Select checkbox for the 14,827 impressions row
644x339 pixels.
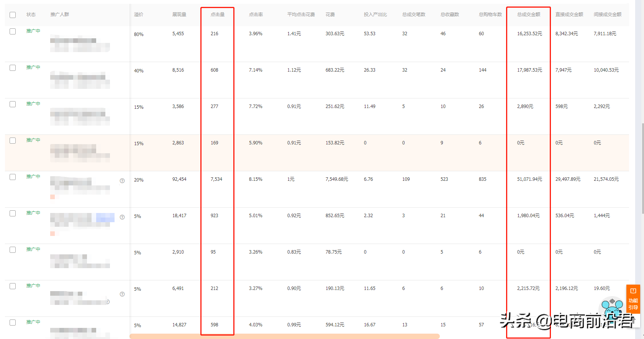13,323
